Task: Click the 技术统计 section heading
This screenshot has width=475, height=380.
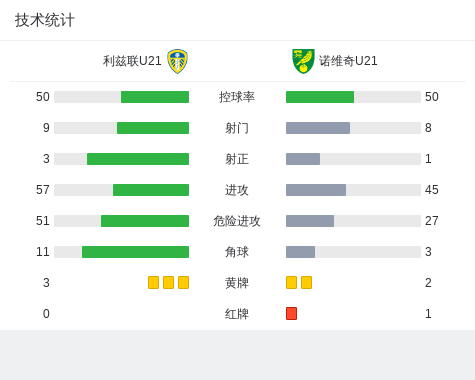Action: pos(45,20)
